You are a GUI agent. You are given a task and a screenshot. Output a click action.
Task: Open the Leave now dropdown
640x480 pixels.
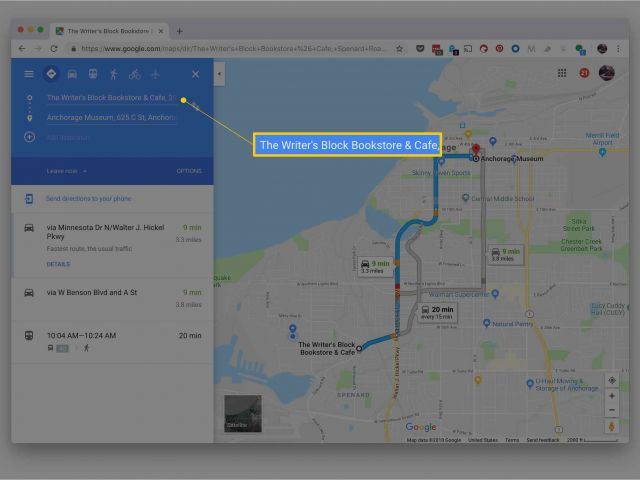coord(67,171)
